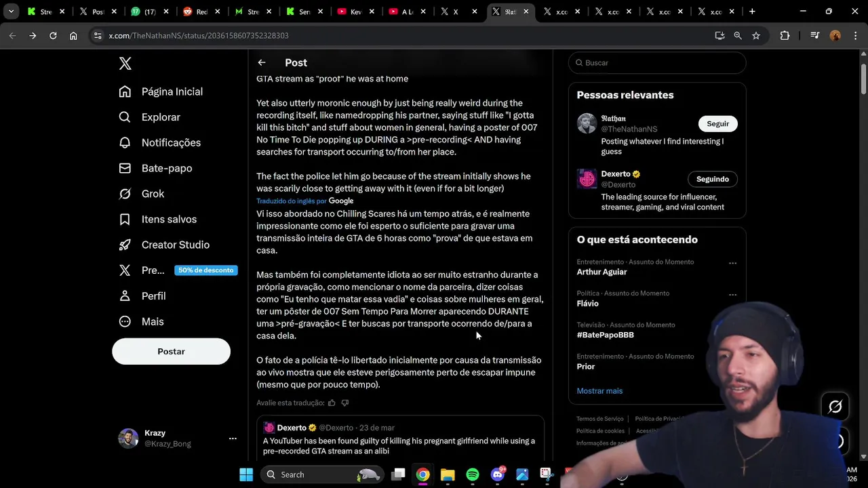The height and width of the screenshot is (488, 868).
Task: Open Itens salvos bookmark icon
Action: [125, 219]
